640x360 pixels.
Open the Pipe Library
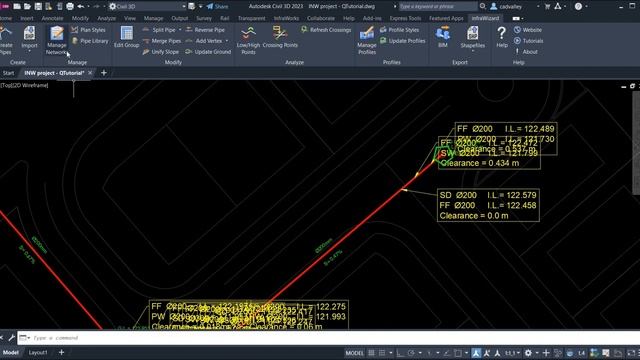click(90, 41)
